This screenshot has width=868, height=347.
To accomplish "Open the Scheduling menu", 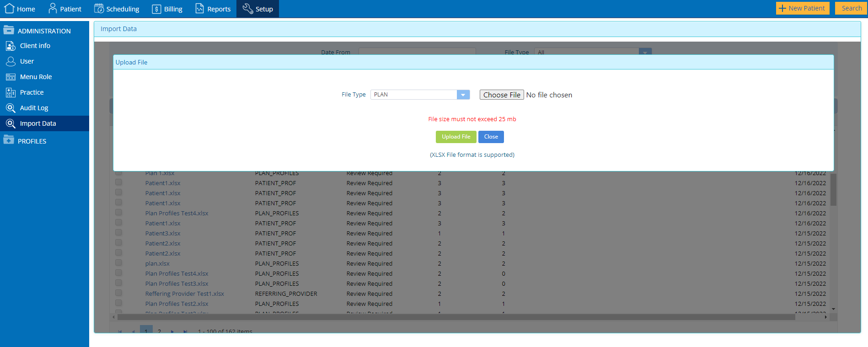I will pyautogui.click(x=117, y=9).
